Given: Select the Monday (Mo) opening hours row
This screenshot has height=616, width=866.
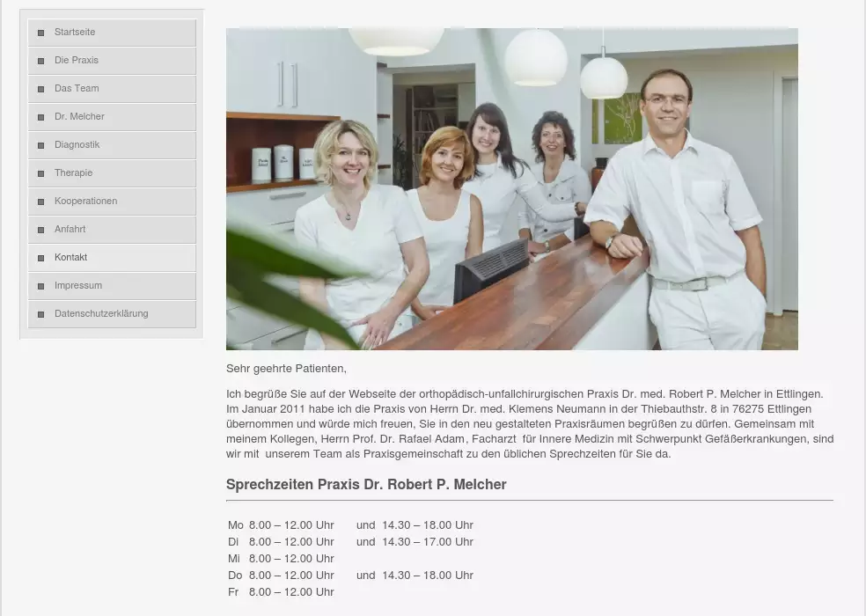Looking at the screenshot, I should (350, 525).
